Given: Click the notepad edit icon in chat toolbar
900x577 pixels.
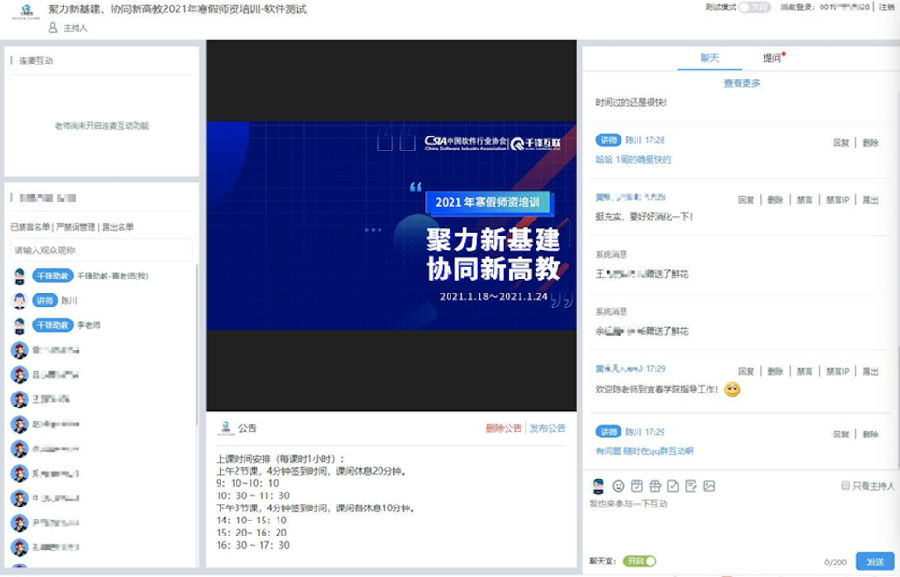Looking at the screenshot, I should pyautogui.click(x=691, y=486).
